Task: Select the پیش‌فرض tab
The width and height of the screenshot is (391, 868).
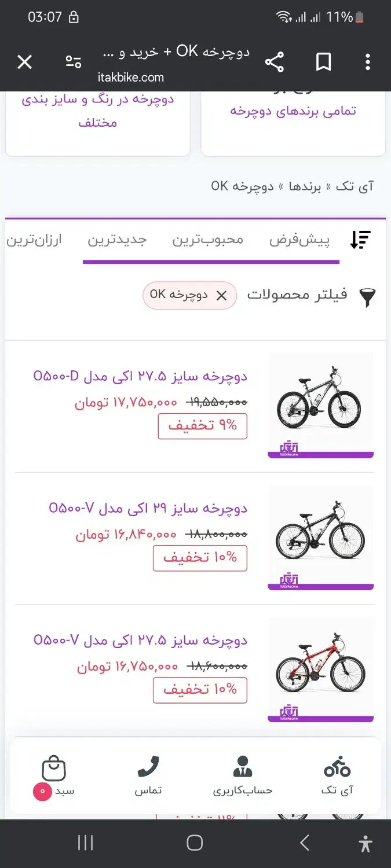Action: 299,239
